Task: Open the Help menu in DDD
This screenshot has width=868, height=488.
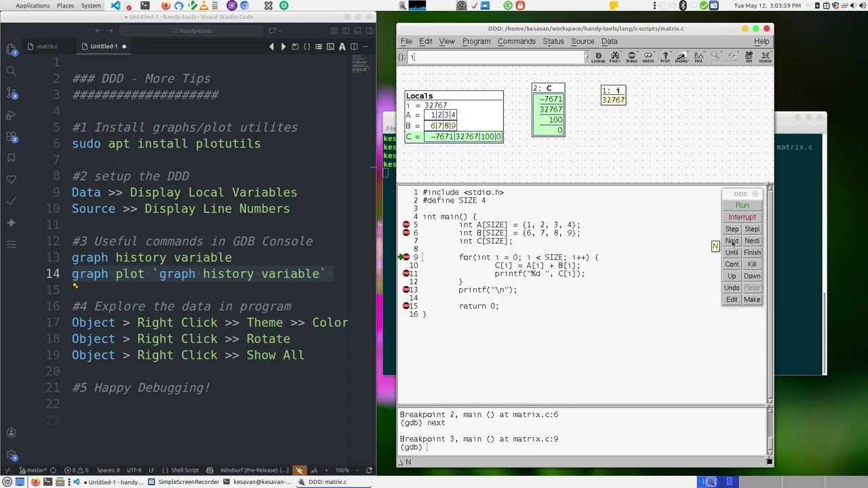Action: [x=762, y=41]
